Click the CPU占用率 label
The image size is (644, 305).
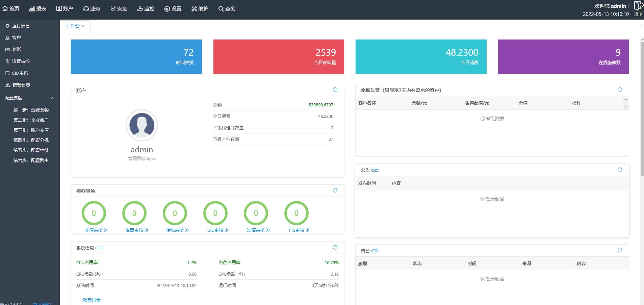pyautogui.click(x=87, y=262)
